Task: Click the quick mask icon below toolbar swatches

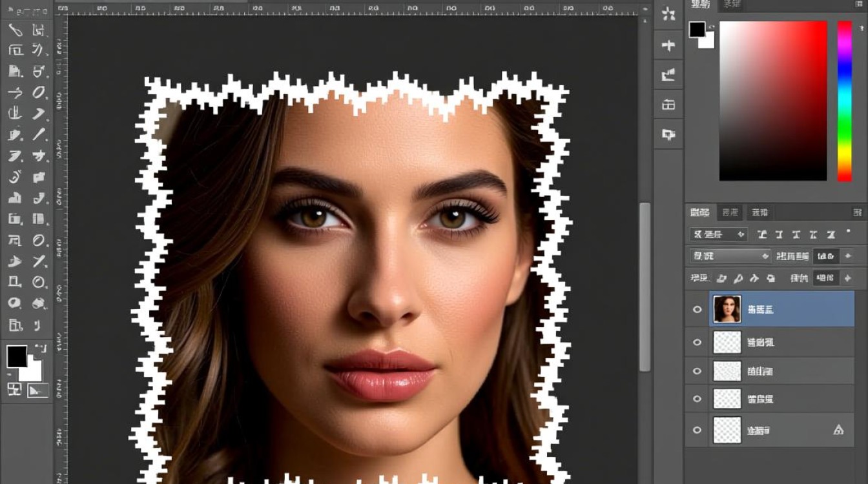Action: point(38,389)
